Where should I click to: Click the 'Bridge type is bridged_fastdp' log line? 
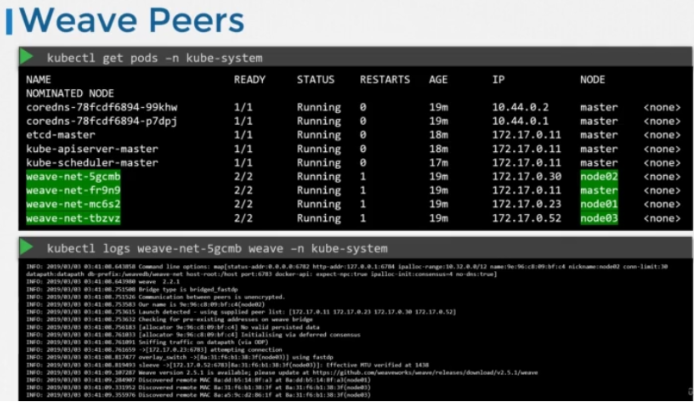click(131, 289)
